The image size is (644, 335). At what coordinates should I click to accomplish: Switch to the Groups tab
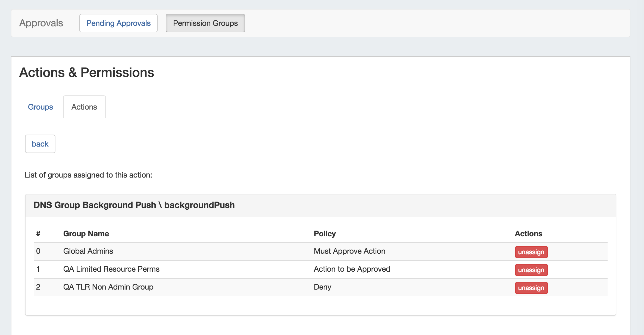(x=40, y=107)
